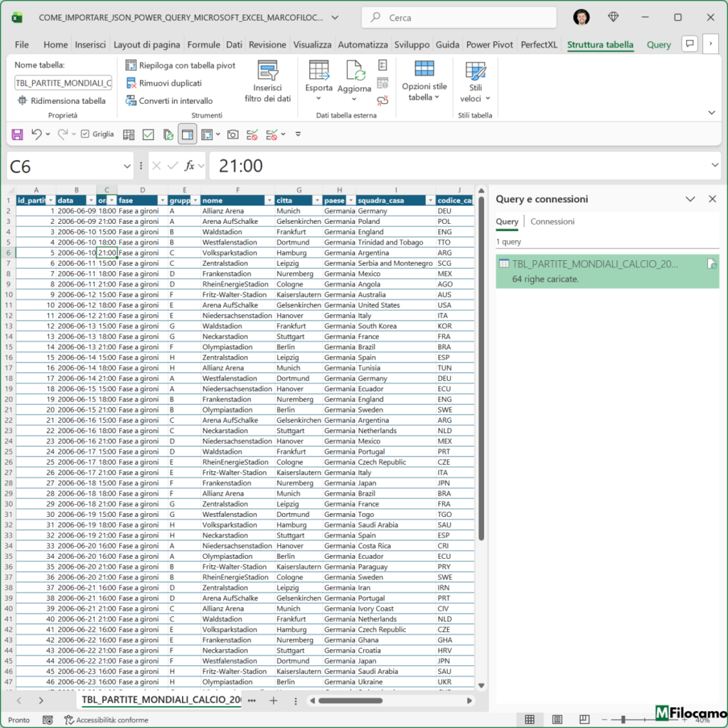Switch to the Home ribbon tab

click(55, 45)
